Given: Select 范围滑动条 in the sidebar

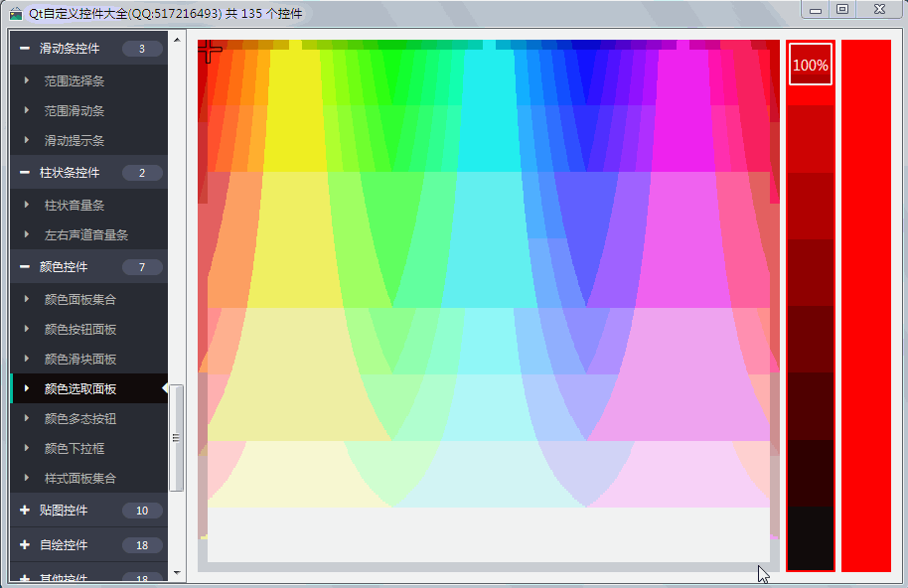Looking at the screenshot, I should pyautogui.click(x=75, y=111).
